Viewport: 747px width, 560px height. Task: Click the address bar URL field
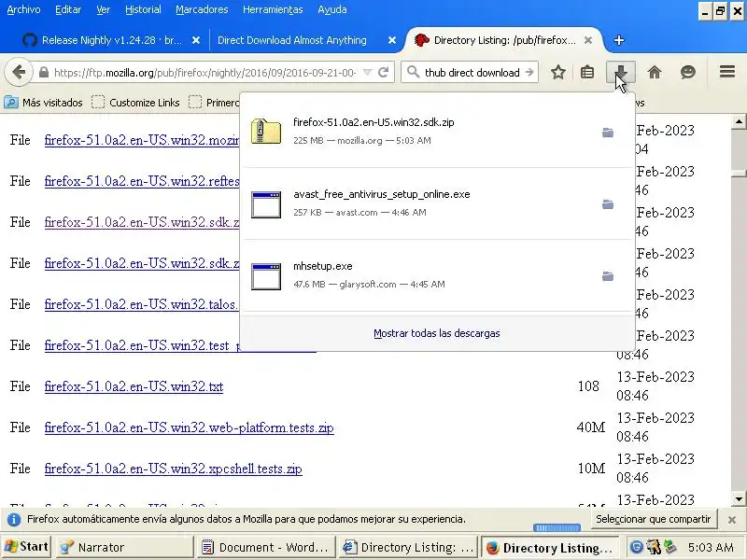coord(204,73)
